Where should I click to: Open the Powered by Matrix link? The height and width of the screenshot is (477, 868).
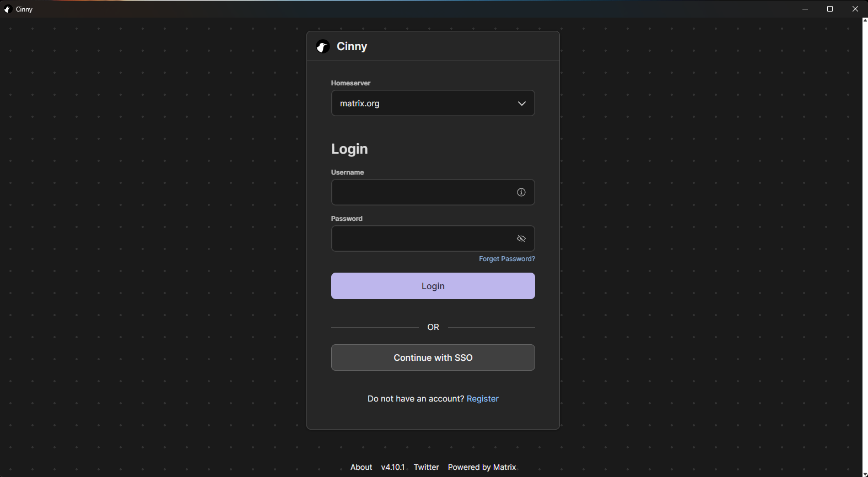click(x=482, y=467)
